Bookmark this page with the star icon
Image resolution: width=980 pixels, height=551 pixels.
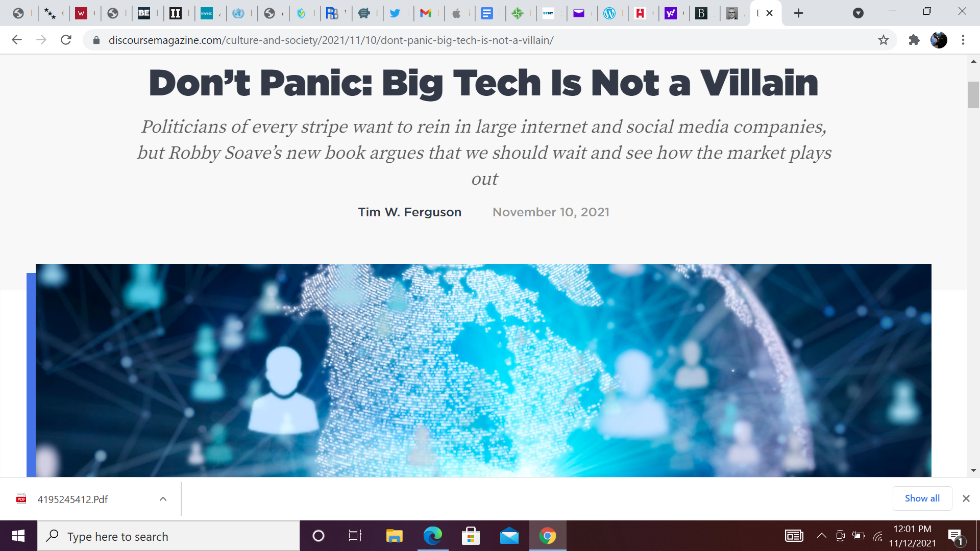click(884, 40)
